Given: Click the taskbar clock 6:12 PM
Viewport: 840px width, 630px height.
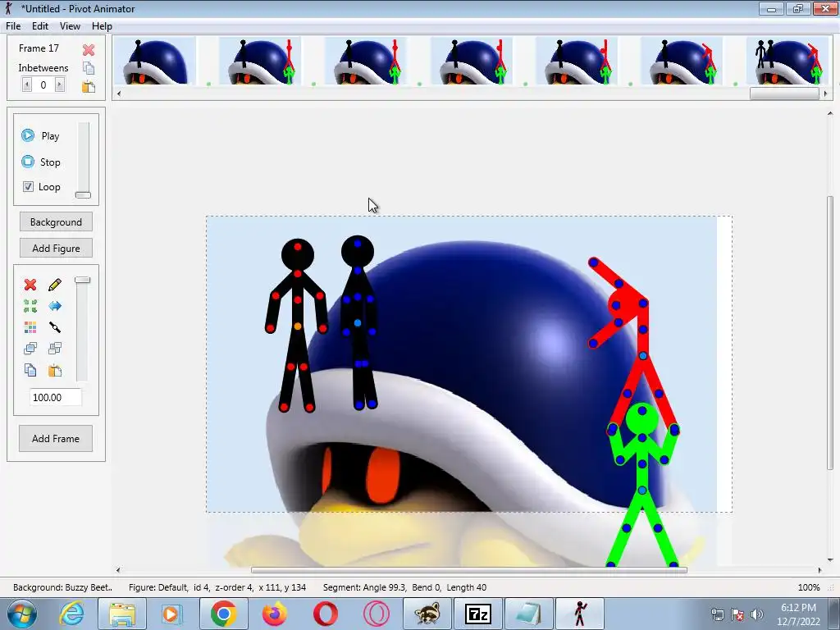Looking at the screenshot, I should 798,608.
